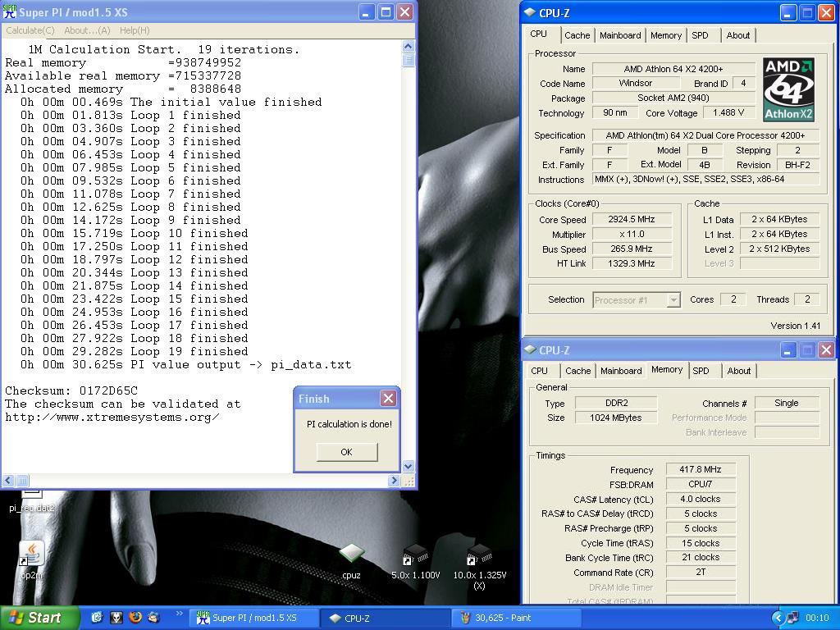The image size is (840, 630).
Task: Minimize the lower CPU-Z window
Action: (787, 349)
